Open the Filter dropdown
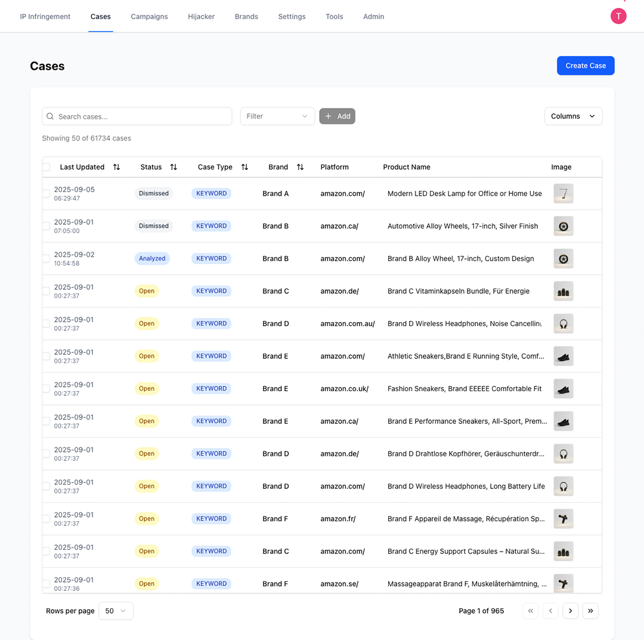Image resolution: width=644 pixels, height=644 pixels. 277,116
